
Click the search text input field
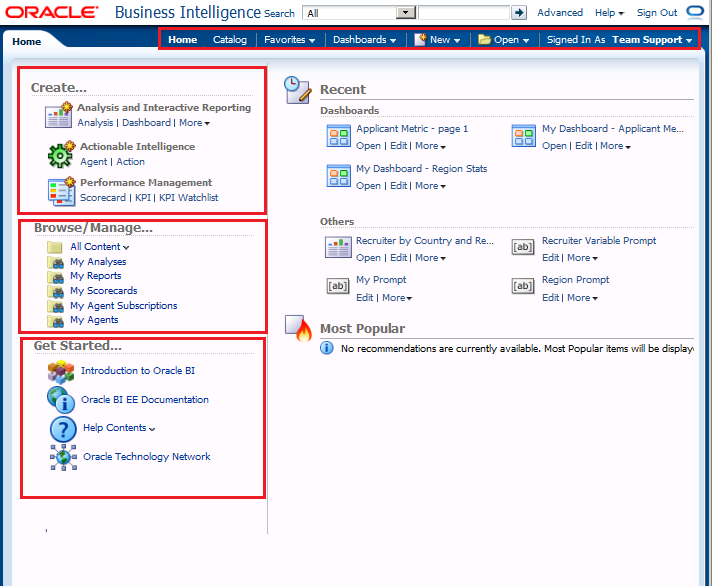[464, 13]
